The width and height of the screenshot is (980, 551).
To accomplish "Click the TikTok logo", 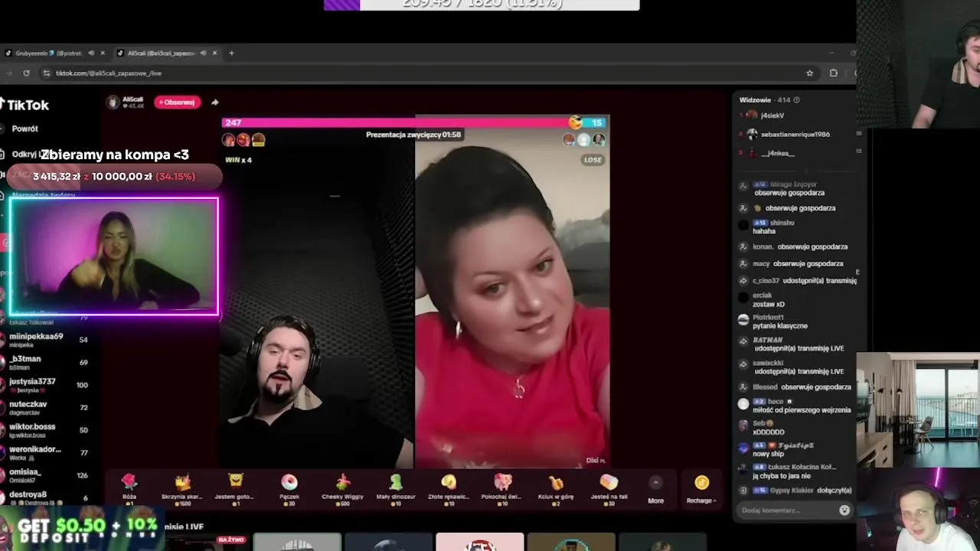I will [25, 105].
